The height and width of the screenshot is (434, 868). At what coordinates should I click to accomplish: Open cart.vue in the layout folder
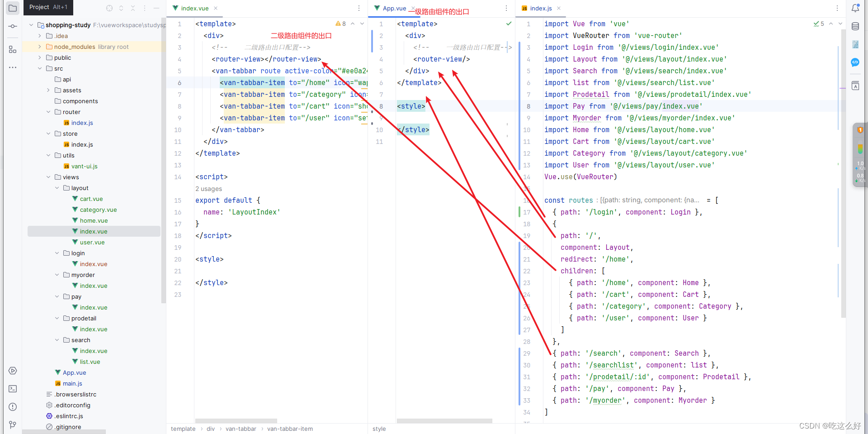[91, 199]
